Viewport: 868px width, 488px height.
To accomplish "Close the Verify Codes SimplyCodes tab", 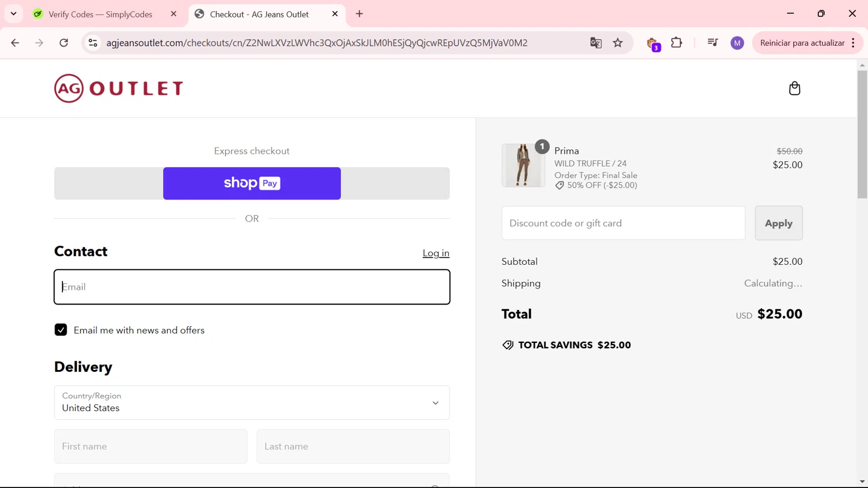I will (x=174, y=14).
